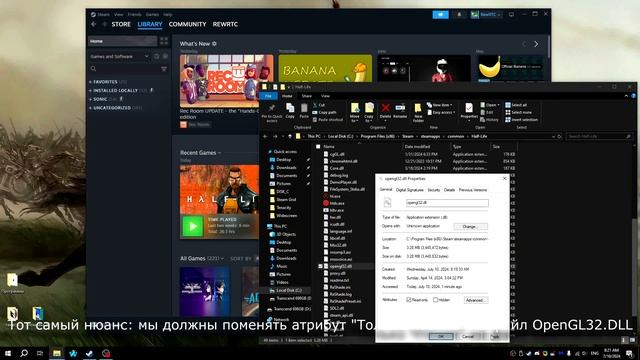The image size is (640, 360).
Task: Click the green Play button for Half-Life
Action: point(192,226)
